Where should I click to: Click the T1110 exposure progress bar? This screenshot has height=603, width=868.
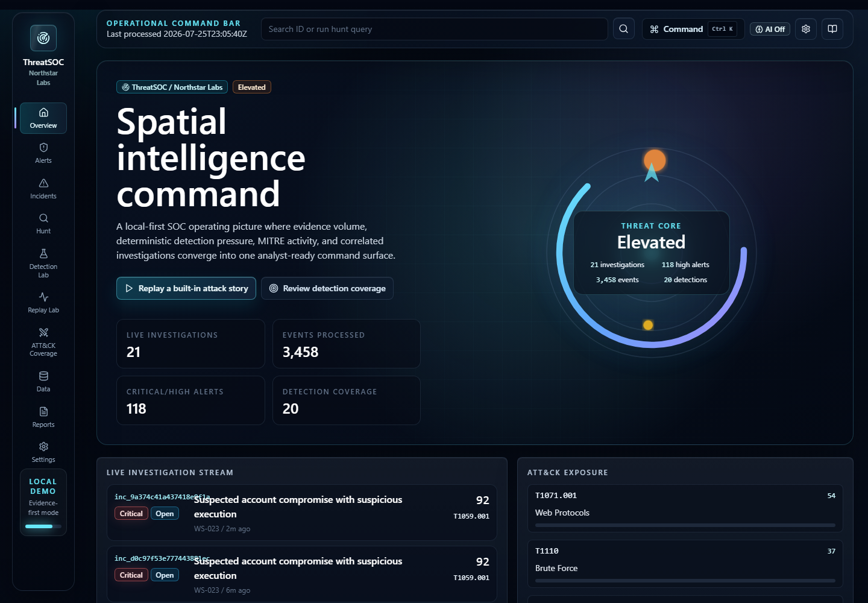coord(685,581)
